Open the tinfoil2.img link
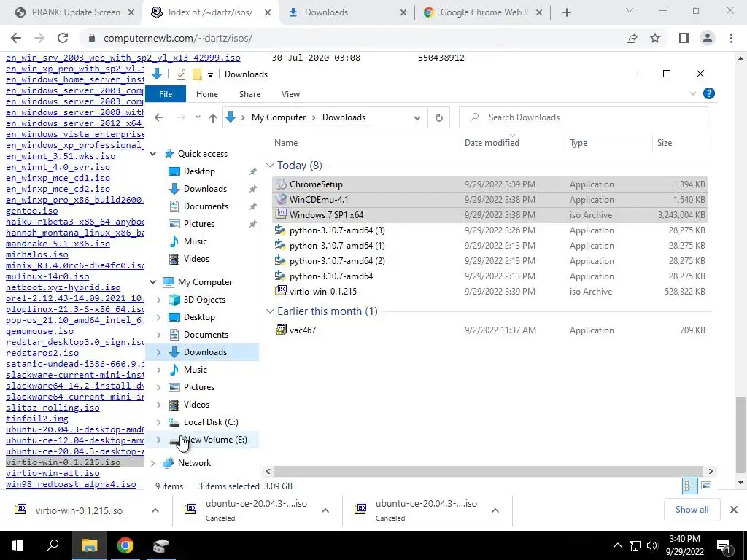 tap(37, 419)
